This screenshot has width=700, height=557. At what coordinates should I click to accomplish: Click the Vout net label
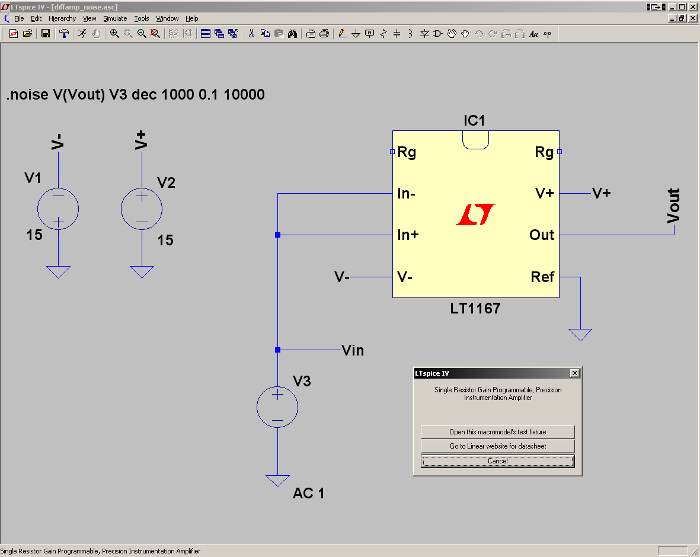673,206
